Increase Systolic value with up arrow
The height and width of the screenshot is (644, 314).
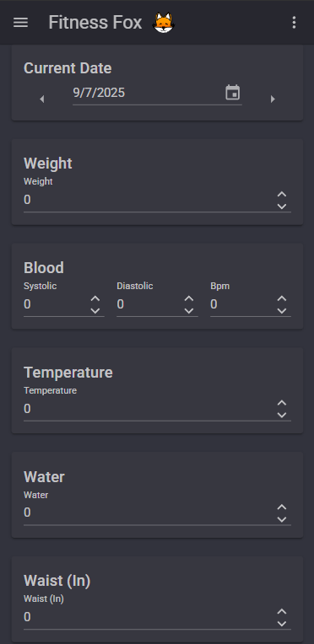(x=95, y=298)
